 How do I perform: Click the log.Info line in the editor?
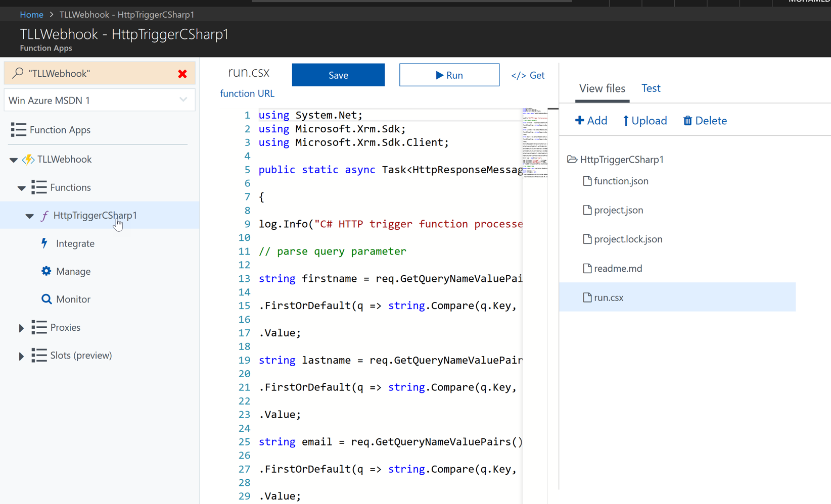click(391, 224)
